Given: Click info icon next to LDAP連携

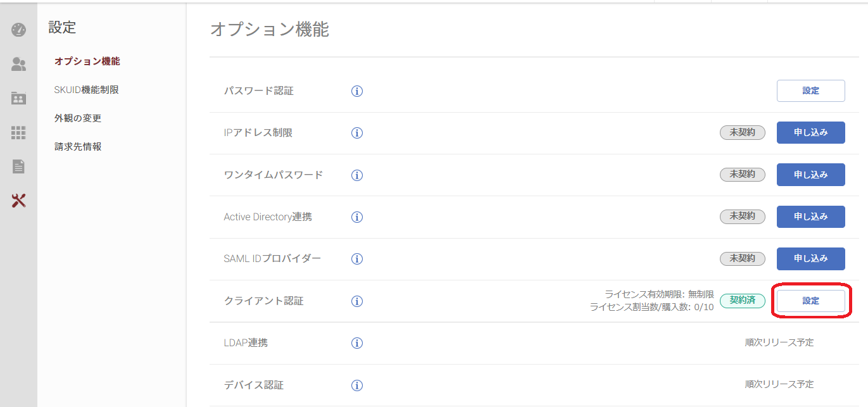Looking at the screenshot, I should 357,343.
